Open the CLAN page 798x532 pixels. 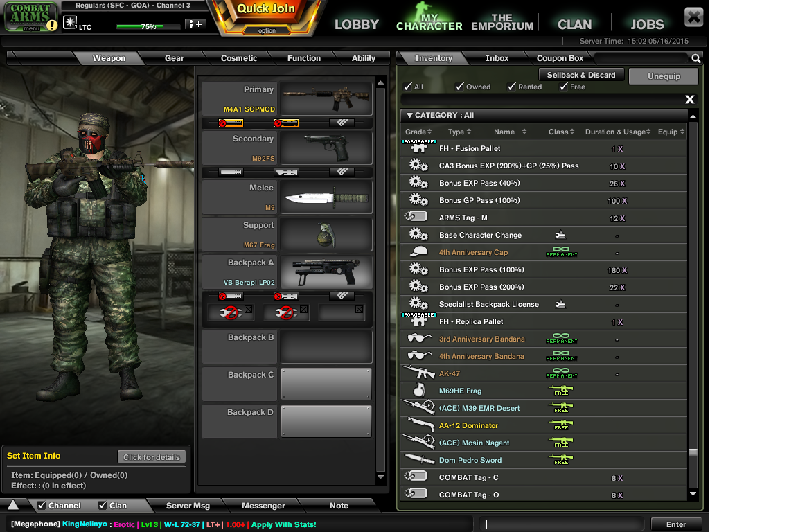[x=574, y=24]
